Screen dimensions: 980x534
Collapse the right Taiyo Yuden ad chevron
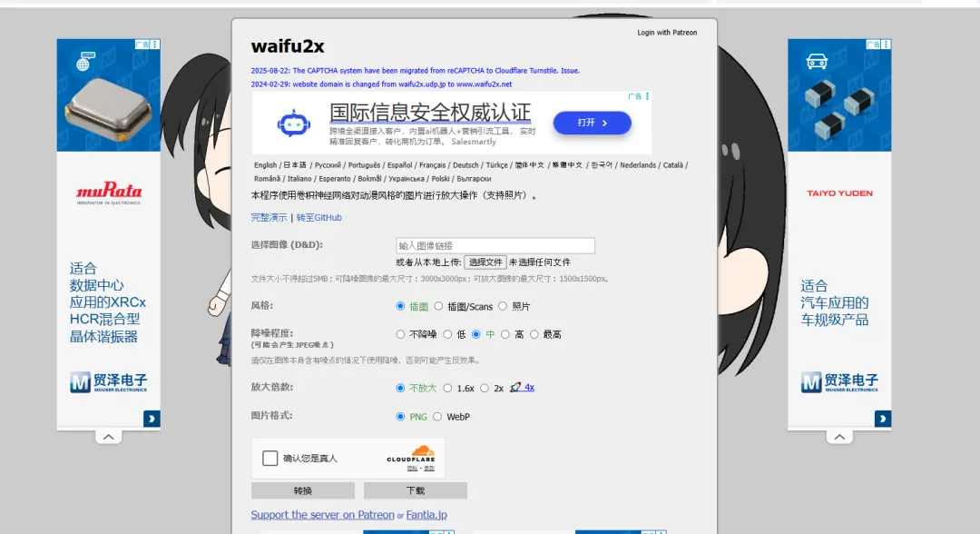839,437
